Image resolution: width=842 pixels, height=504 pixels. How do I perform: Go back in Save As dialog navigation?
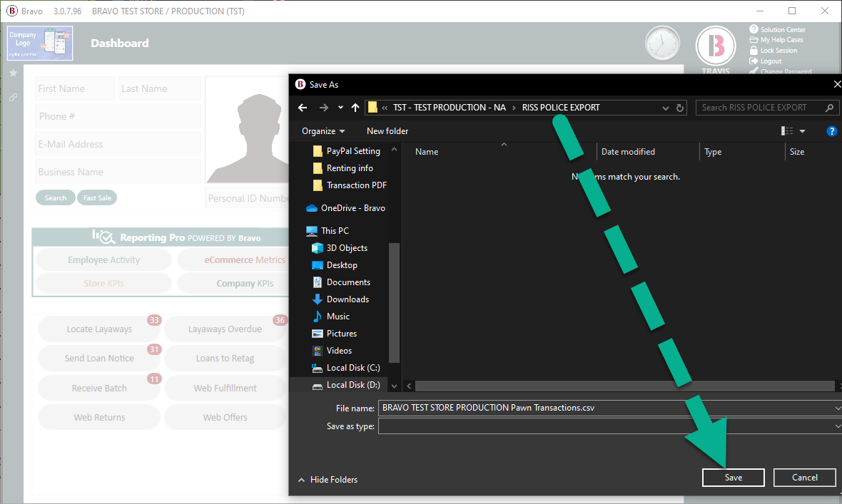(303, 108)
